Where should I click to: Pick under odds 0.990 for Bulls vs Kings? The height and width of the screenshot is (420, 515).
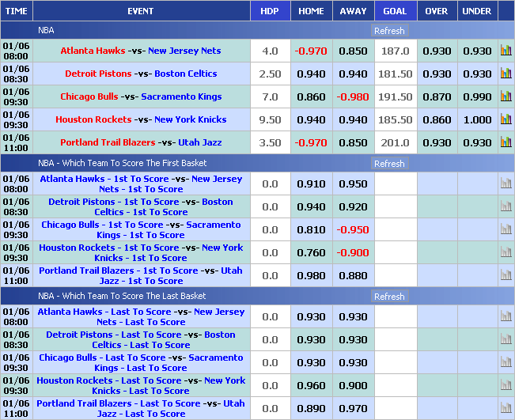[477, 96]
